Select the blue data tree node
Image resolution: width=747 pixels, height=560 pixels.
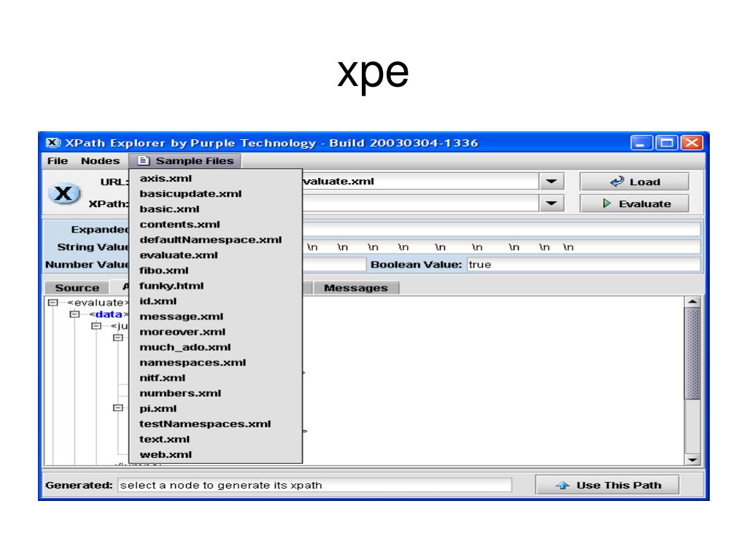pyautogui.click(x=109, y=314)
